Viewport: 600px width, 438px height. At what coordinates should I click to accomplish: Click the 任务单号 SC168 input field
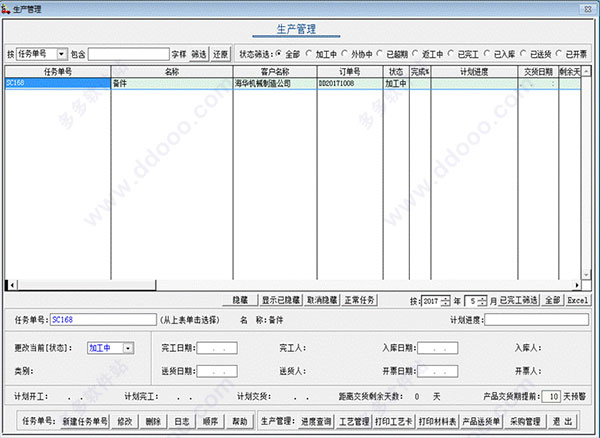pyautogui.click(x=103, y=320)
